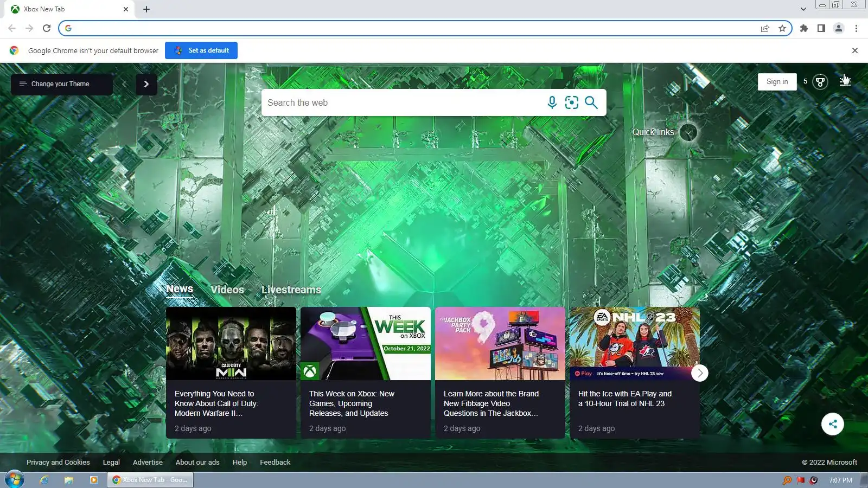Click the Search the web input field

click(404, 102)
